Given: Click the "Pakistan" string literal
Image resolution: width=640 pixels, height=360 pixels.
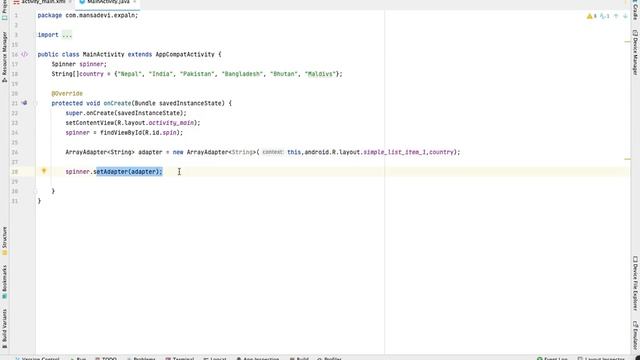Looking at the screenshot, I should click(197, 74).
